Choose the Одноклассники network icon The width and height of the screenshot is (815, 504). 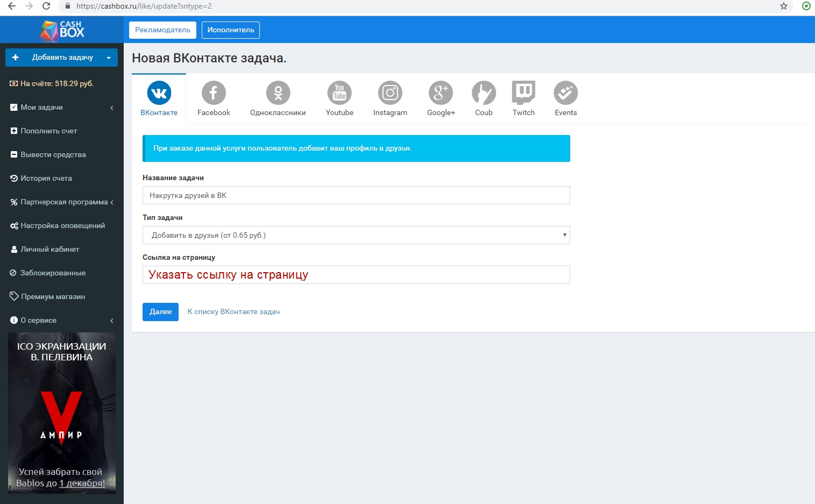[278, 93]
